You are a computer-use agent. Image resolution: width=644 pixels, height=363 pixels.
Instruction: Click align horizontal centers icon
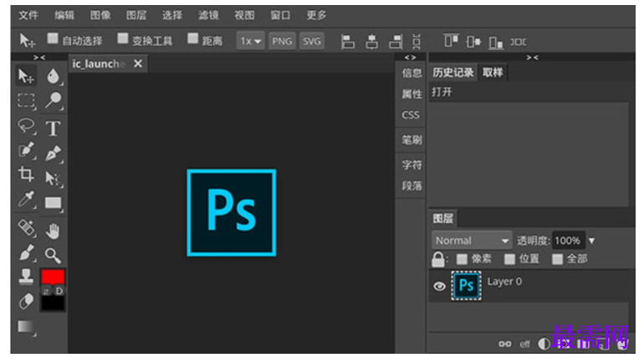371,42
